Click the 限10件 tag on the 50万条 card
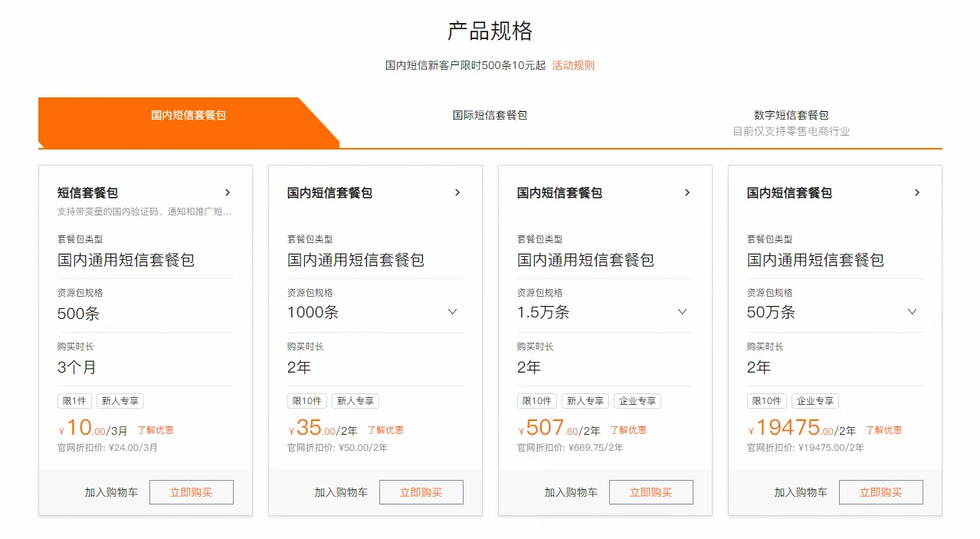Screen dimensions: 980x539 pyautogui.click(x=767, y=401)
